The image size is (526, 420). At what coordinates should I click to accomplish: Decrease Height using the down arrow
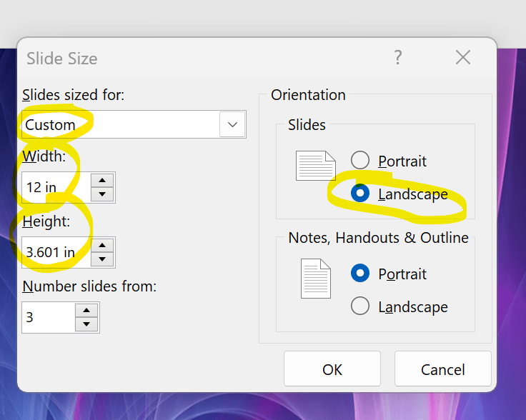pyautogui.click(x=103, y=259)
